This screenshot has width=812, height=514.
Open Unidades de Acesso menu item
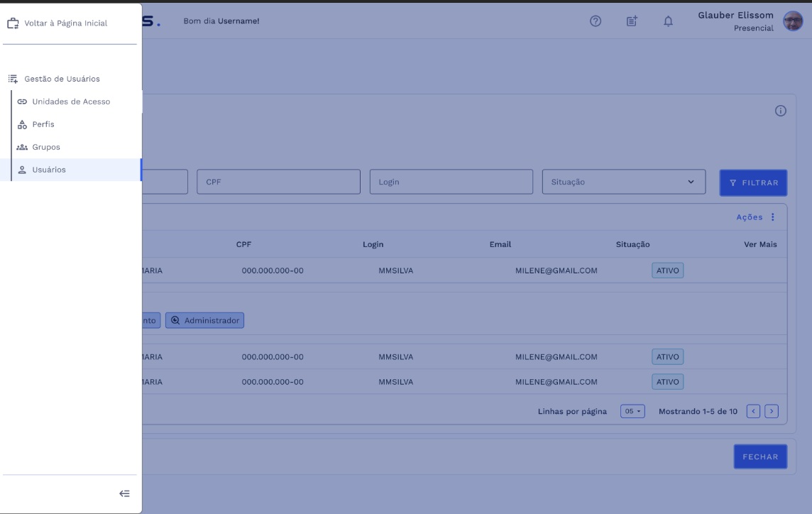(x=71, y=102)
